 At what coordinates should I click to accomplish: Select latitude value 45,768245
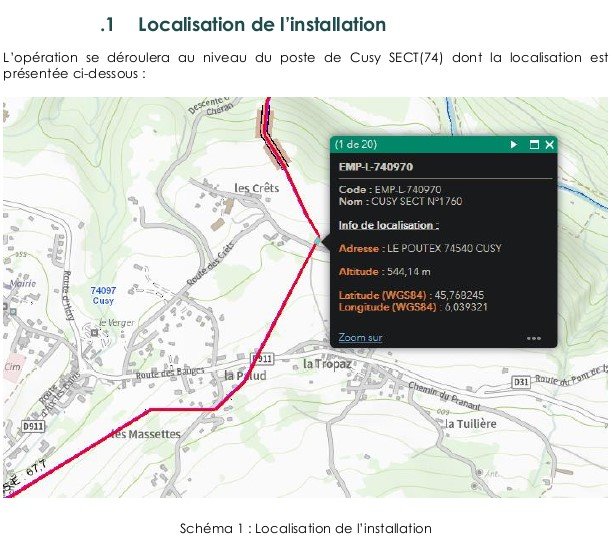click(x=459, y=295)
